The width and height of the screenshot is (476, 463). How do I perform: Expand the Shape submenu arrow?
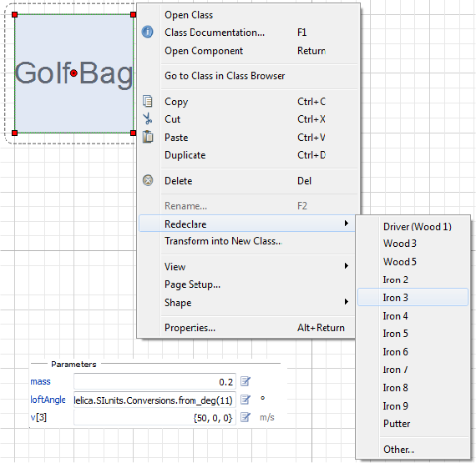point(347,302)
